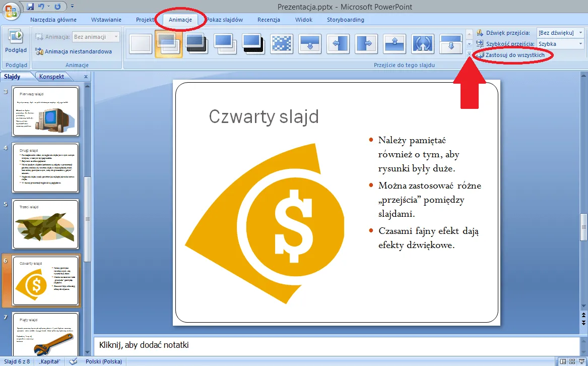This screenshot has height=366, width=588.
Task: Save the presentation using the floppy disk icon
Action: [31, 7]
